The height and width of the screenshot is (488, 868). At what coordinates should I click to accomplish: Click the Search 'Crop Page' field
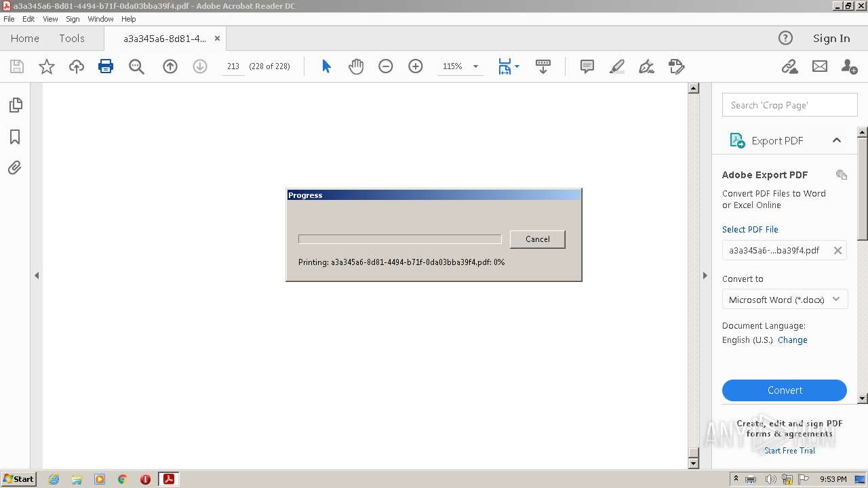790,105
